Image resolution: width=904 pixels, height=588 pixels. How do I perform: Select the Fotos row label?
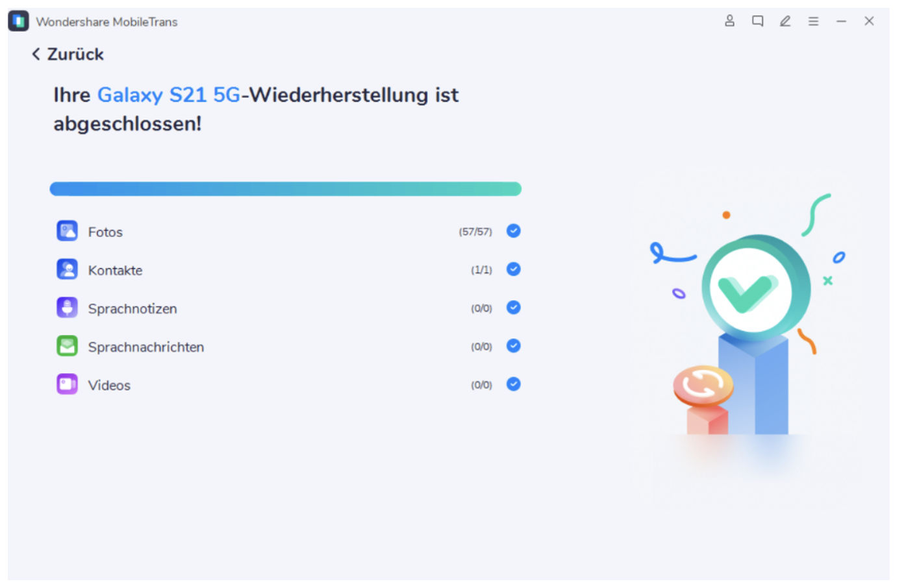tap(105, 232)
